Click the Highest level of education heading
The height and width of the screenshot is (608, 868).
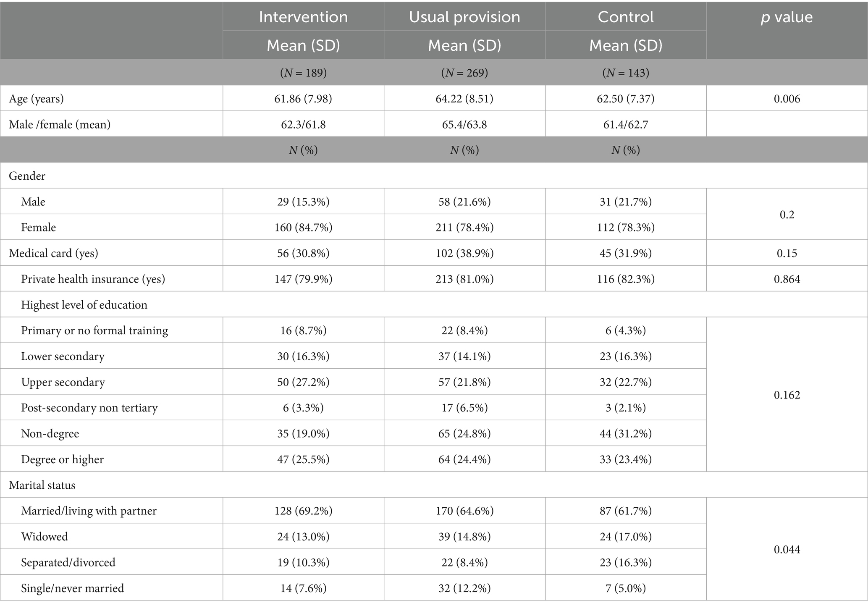pos(84,305)
